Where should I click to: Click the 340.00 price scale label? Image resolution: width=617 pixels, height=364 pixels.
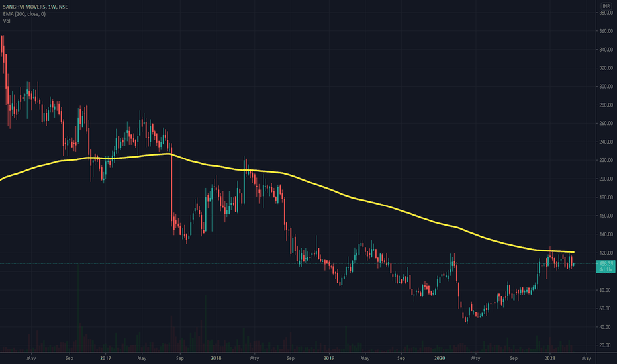coord(606,50)
